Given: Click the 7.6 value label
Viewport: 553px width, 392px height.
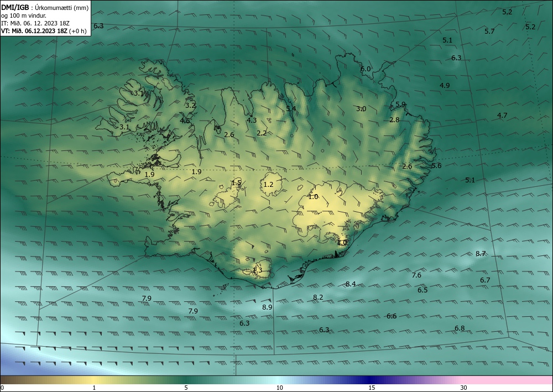Looking at the screenshot, I should pos(416,275).
